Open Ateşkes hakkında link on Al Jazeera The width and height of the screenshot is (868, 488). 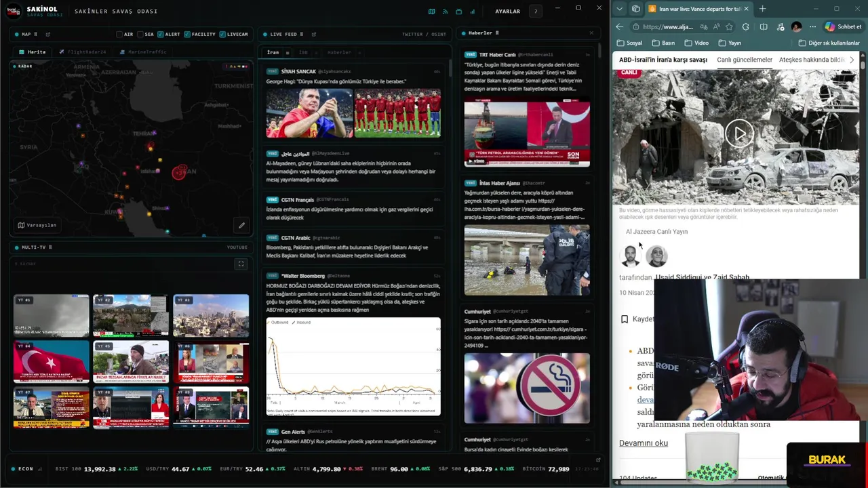click(811, 60)
